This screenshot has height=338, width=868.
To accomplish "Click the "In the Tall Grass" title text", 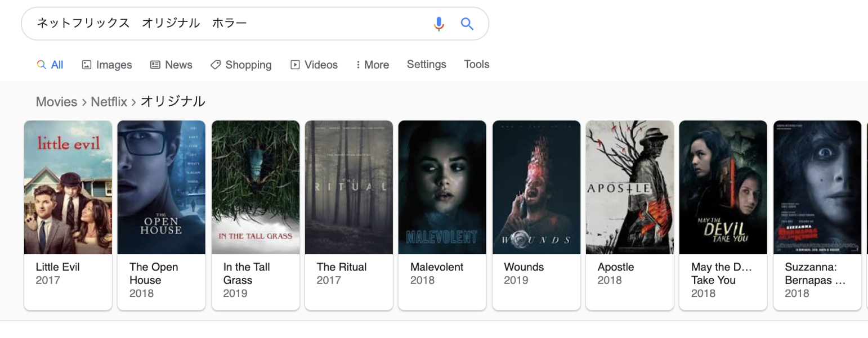I will [247, 274].
